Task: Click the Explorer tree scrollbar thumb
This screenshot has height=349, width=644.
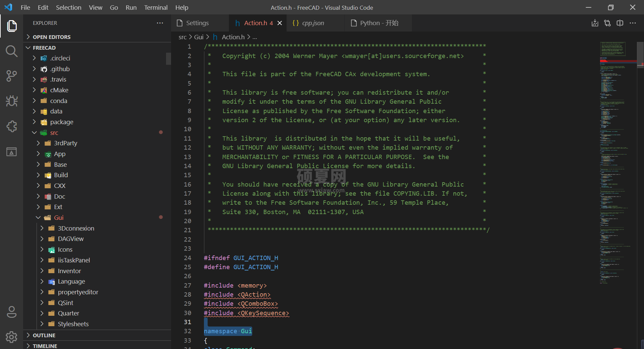Action: (168, 58)
